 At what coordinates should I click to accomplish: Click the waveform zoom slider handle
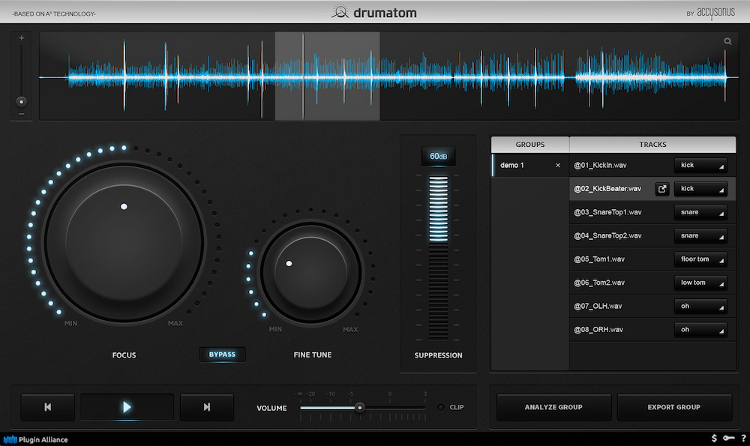coord(21,101)
